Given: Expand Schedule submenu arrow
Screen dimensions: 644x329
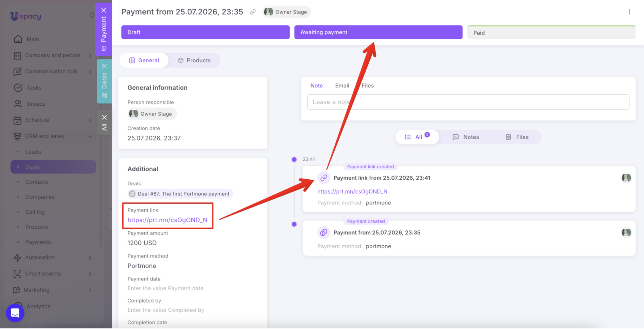Looking at the screenshot, I should click(x=90, y=120).
